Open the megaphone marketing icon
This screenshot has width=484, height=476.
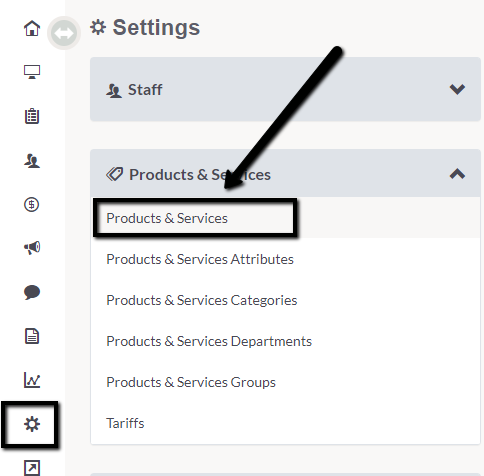coord(32,248)
